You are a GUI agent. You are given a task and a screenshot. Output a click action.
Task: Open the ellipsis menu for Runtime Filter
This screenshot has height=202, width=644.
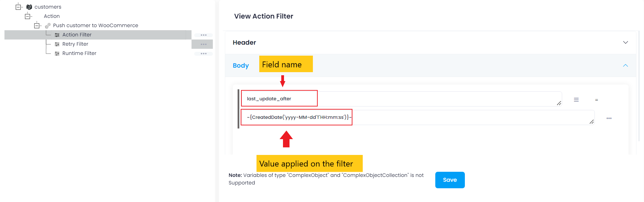click(204, 53)
